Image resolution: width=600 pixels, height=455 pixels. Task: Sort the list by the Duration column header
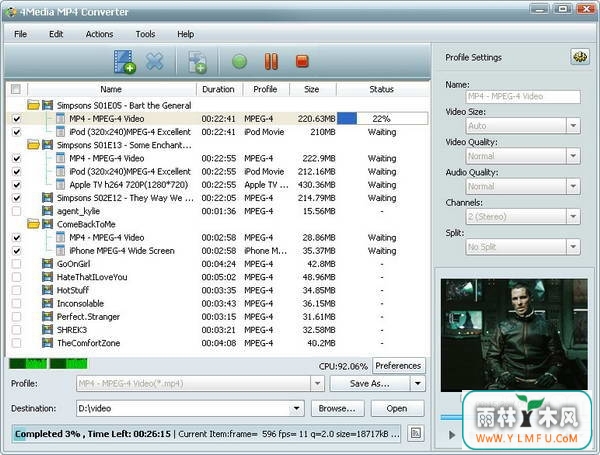point(219,89)
